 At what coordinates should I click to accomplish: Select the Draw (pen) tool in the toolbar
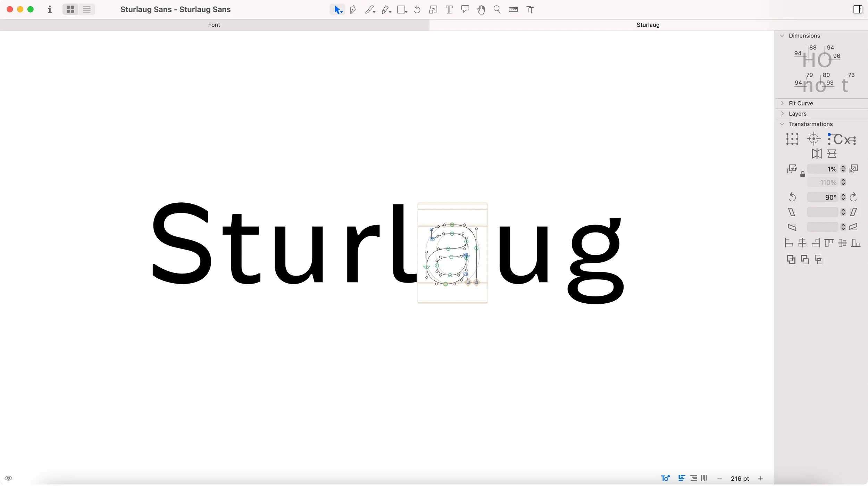point(353,9)
